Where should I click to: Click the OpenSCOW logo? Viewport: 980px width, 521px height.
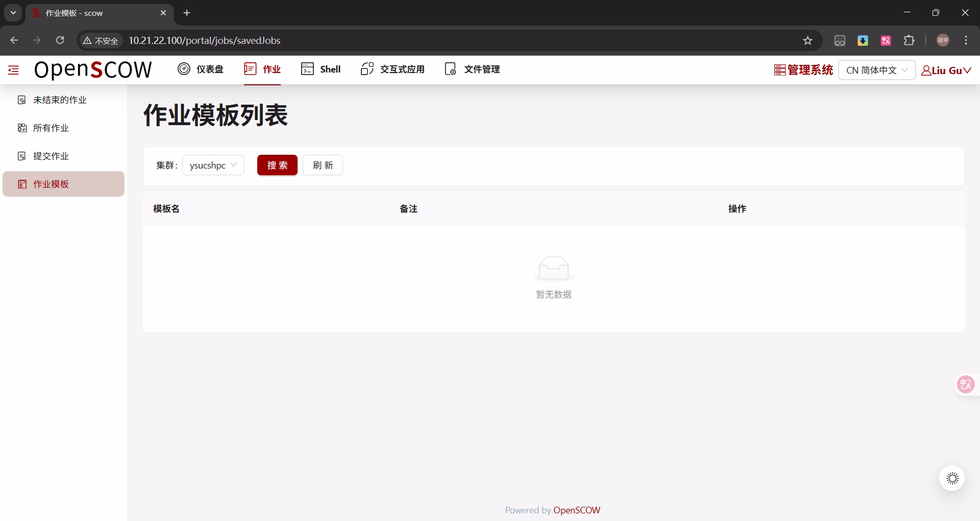(93, 69)
